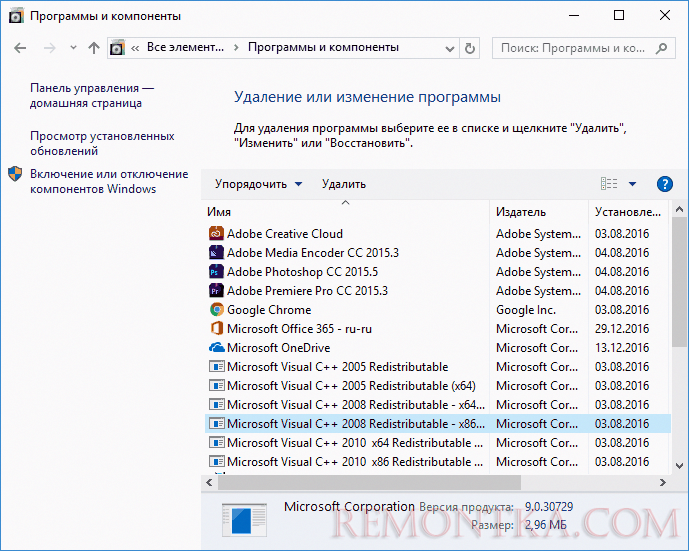Click the vertical scrollbar down arrow
This screenshot has width=689, height=551.
tap(679, 466)
